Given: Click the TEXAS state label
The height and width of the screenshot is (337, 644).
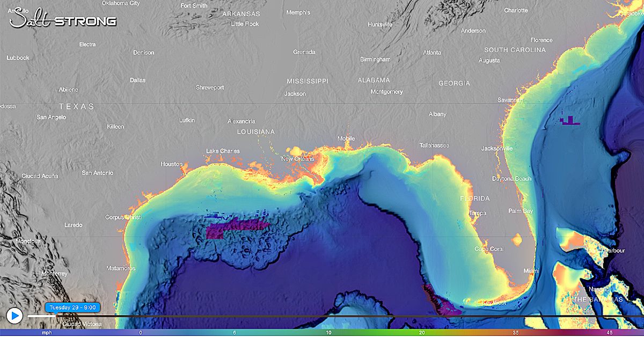Looking at the screenshot, I should [77, 107].
